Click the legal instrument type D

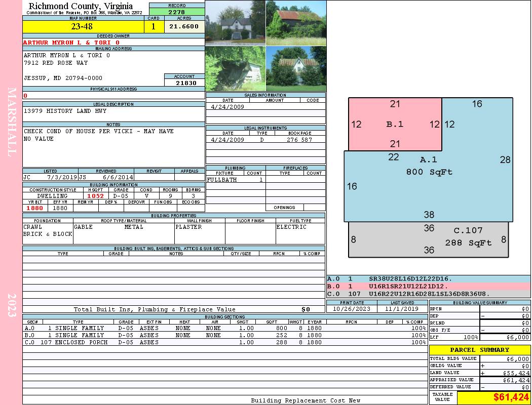point(262,139)
